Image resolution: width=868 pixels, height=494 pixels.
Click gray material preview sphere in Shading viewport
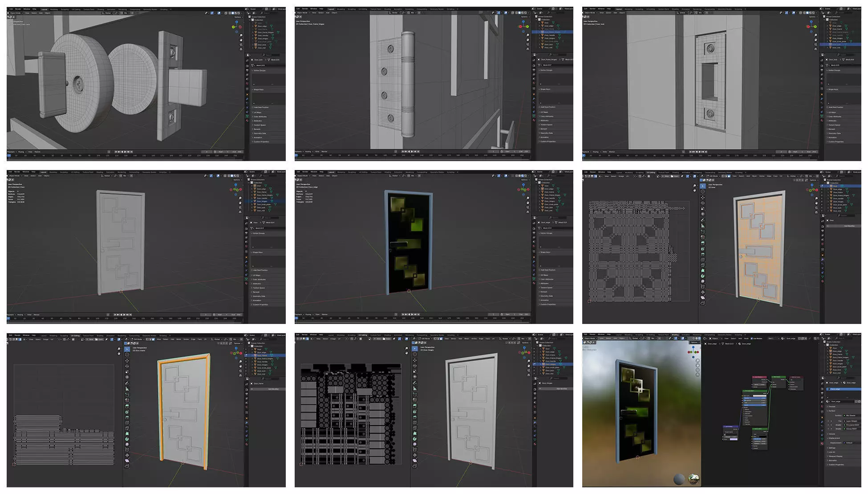(x=679, y=479)
